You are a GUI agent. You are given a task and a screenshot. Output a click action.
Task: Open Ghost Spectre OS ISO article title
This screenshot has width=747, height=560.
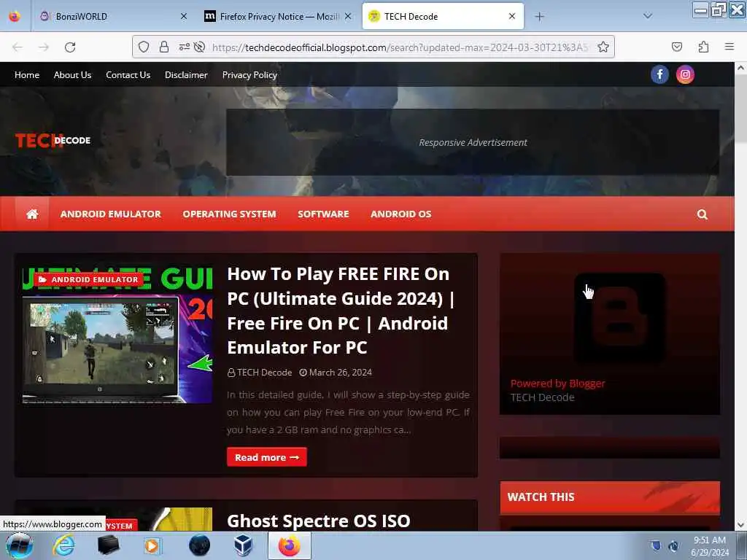pos(319,521)
